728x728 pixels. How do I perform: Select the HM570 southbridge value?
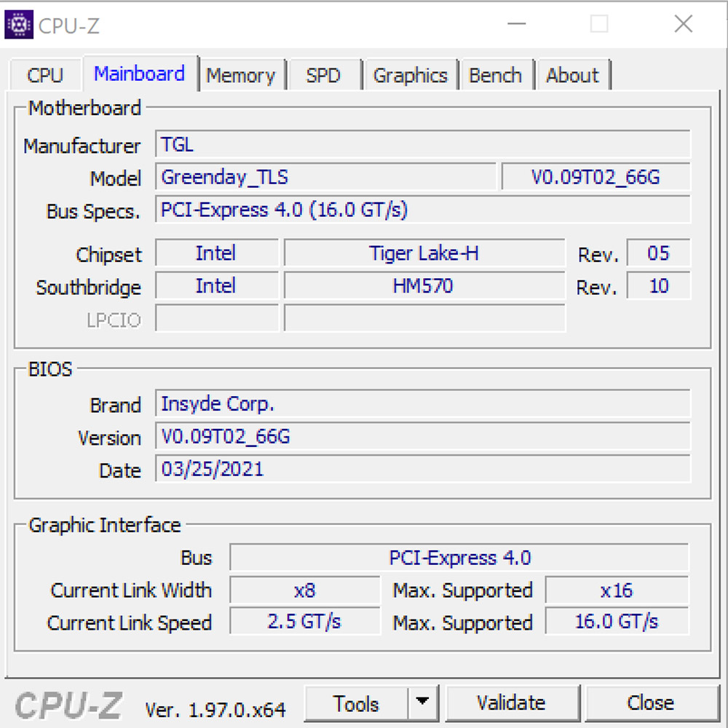click(x=424, y=285)
